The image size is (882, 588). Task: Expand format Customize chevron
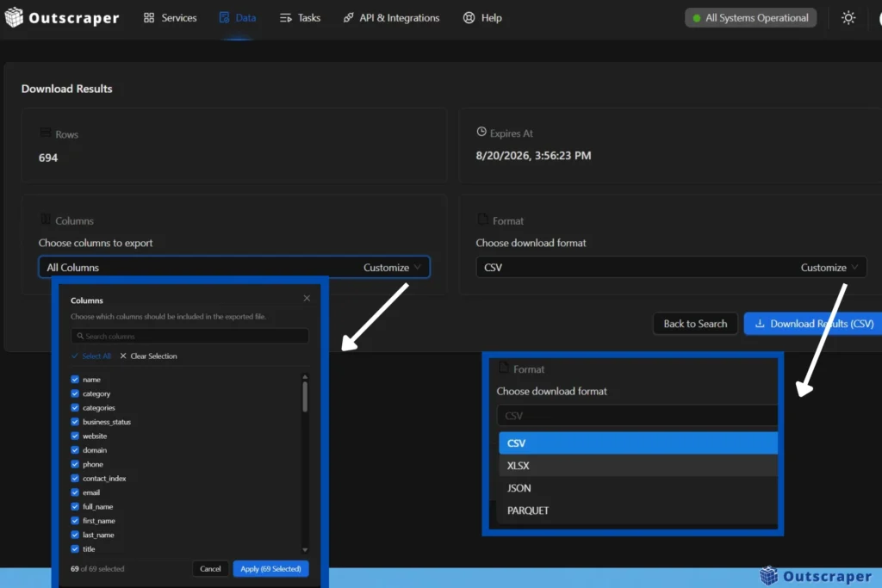[855, 267]
